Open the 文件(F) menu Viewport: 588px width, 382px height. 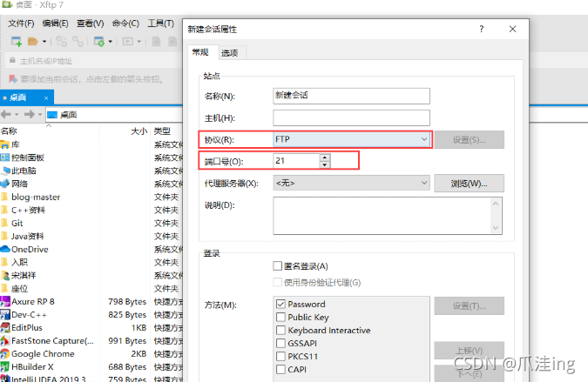click(x=21, y=23)
